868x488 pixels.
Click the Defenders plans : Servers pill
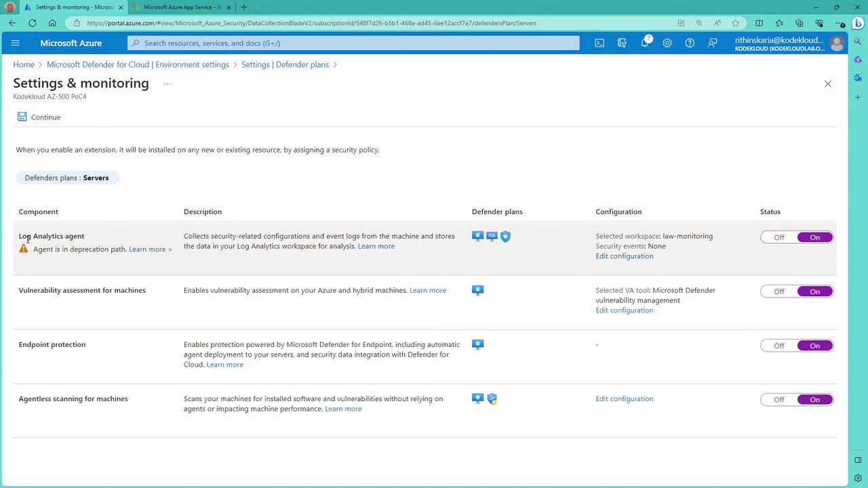pyautogui.click(x=67, y=178)
